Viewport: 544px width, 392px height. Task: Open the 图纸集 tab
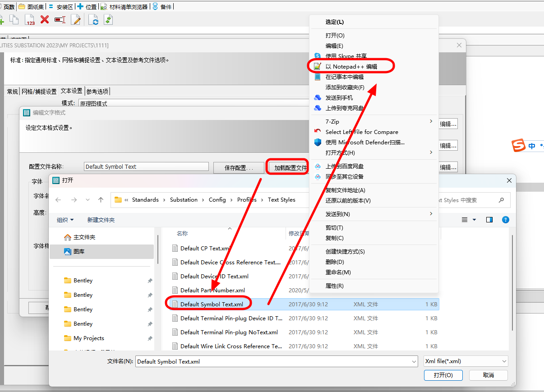(31, 7)
